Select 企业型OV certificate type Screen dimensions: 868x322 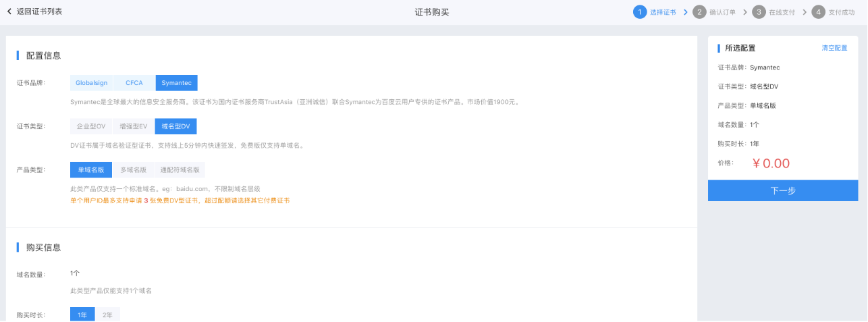coord(90,126)
